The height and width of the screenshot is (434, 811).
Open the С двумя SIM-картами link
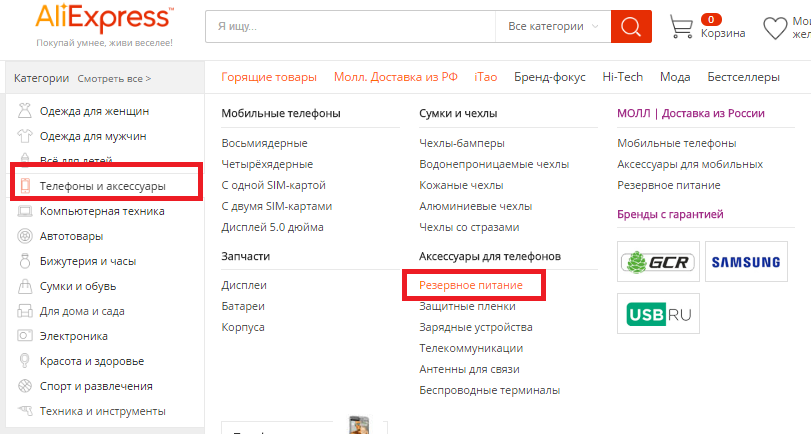277,206
